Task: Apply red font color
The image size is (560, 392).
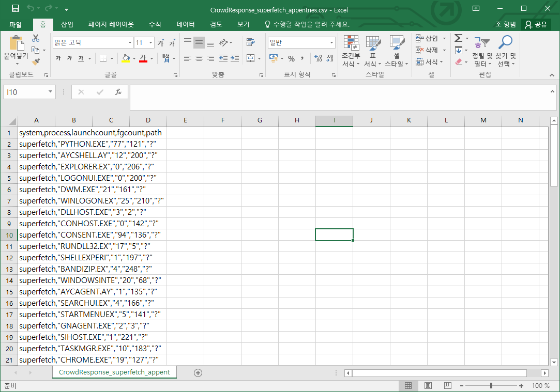Action: pyautogui.click(x=143, y=58)
